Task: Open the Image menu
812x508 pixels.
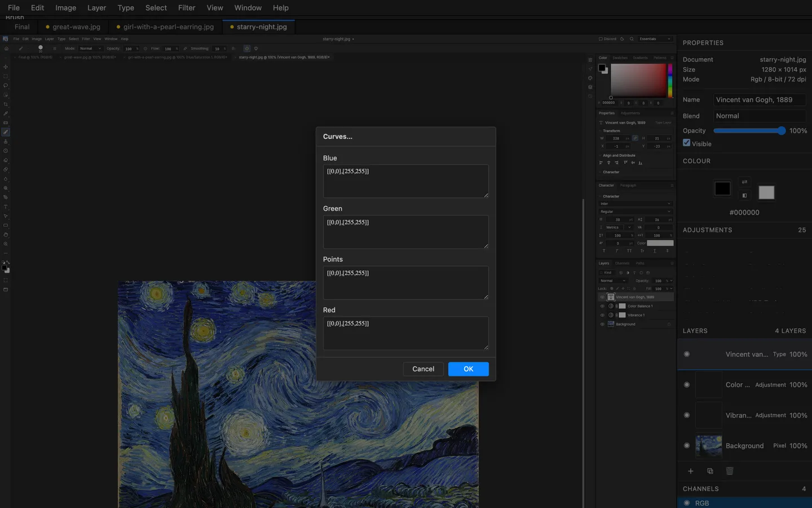Action: click(x=65, y=8)
